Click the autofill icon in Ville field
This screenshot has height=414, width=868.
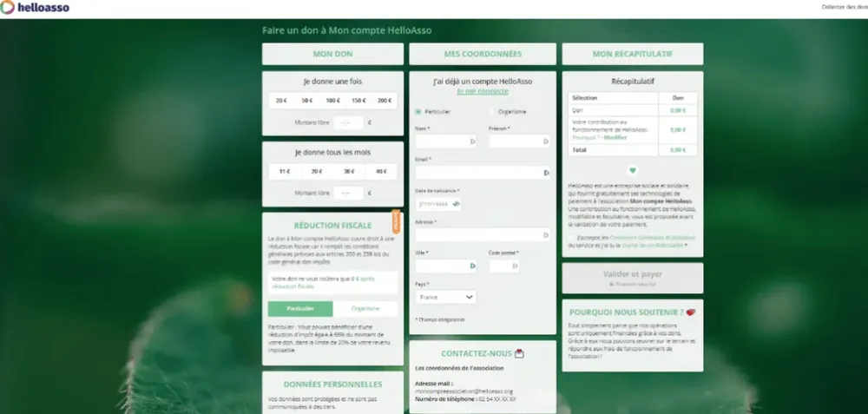(x=472, y=266)
